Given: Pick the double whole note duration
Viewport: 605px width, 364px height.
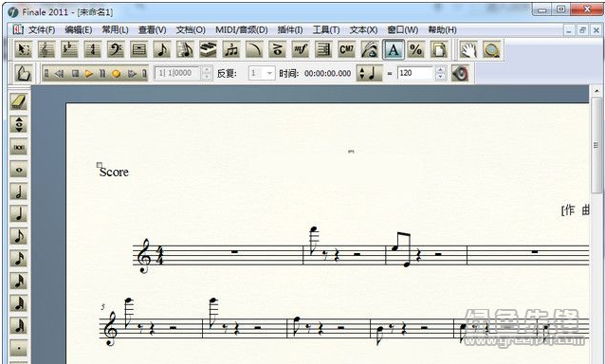Looking at the screenshot, I should pos(19,147).
